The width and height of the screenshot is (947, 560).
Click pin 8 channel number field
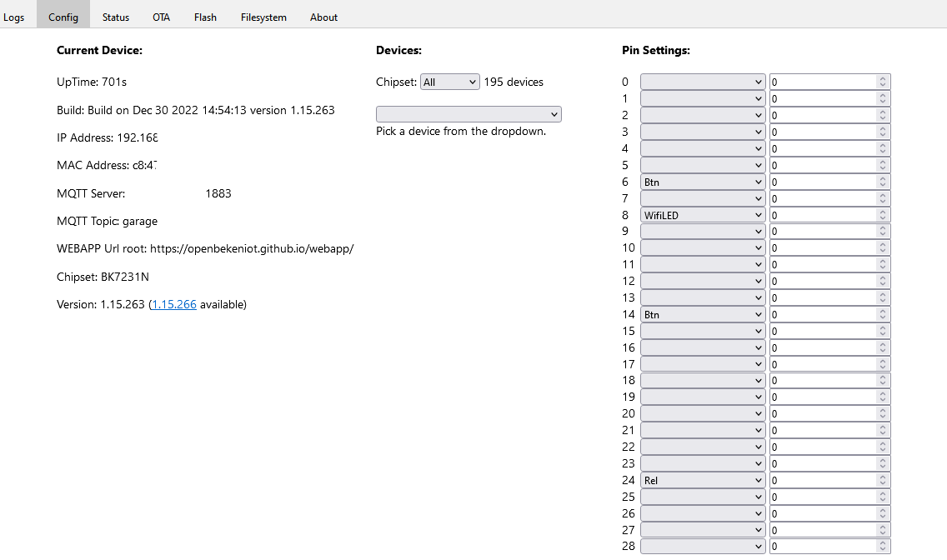click(x=823, y=215)
